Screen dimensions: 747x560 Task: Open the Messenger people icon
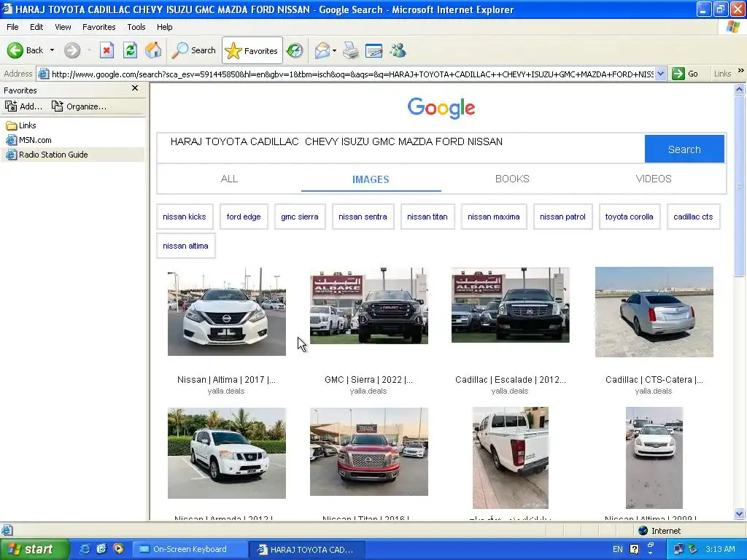(x=398, y=50)
